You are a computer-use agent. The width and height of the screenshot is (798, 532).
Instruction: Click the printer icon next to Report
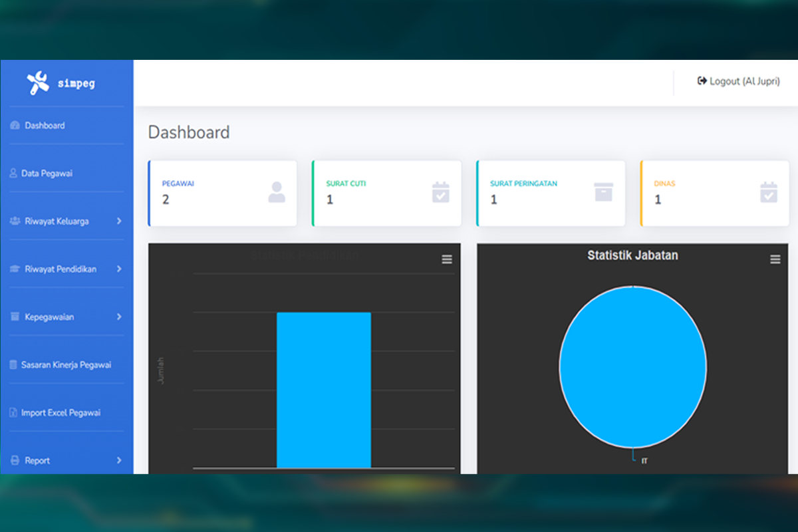coord(15,461)
